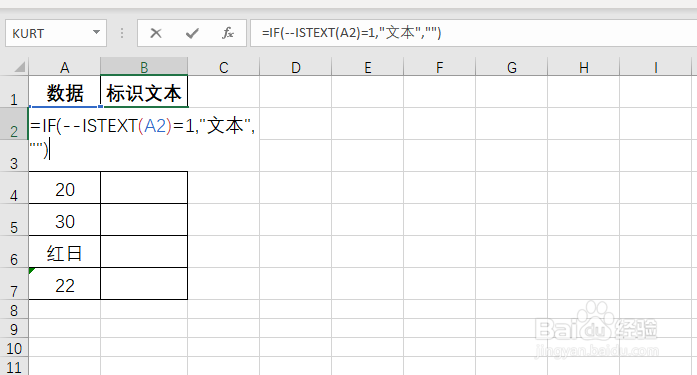This screenshot has height=375, width=697.
Task: Confirm the formula using the checkmark icon
Action: coord(192,33)
